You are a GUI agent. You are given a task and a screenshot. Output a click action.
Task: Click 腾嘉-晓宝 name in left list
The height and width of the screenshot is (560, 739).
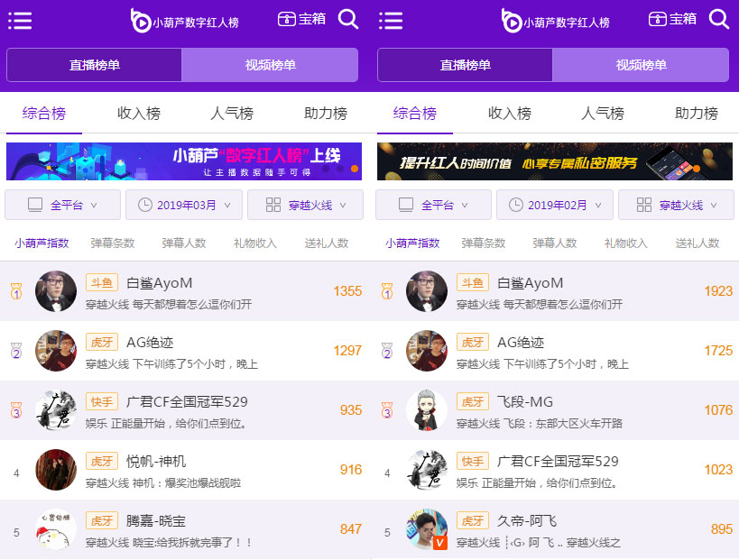(156, 521)
